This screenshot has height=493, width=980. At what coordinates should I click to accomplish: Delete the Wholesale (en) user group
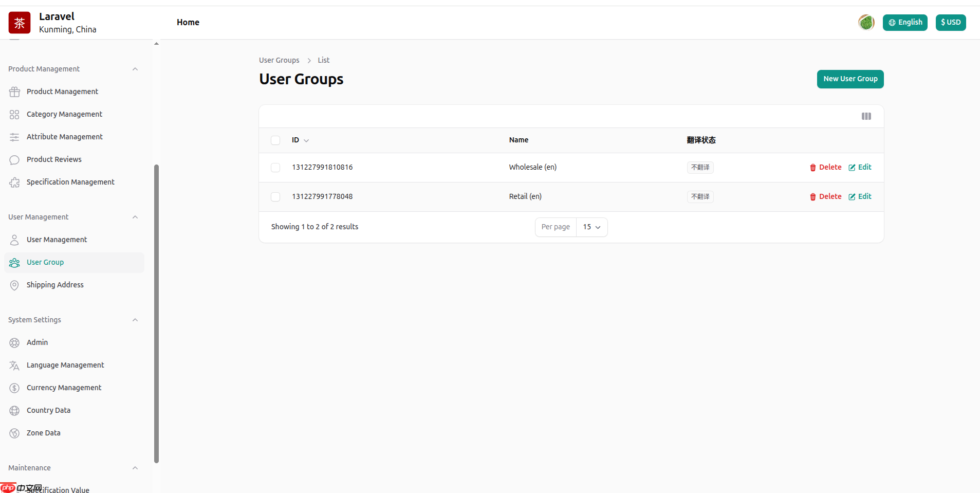tap(825, 168)
